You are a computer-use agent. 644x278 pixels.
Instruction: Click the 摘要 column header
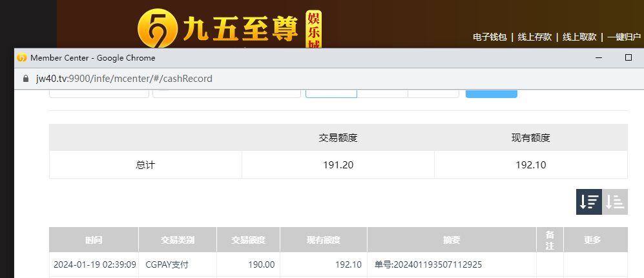click(x=452, y=240)
